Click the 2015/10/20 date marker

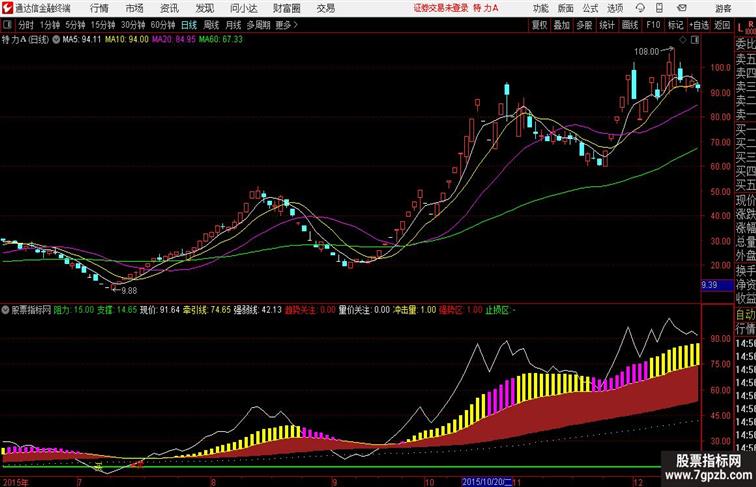click(486, 482)
